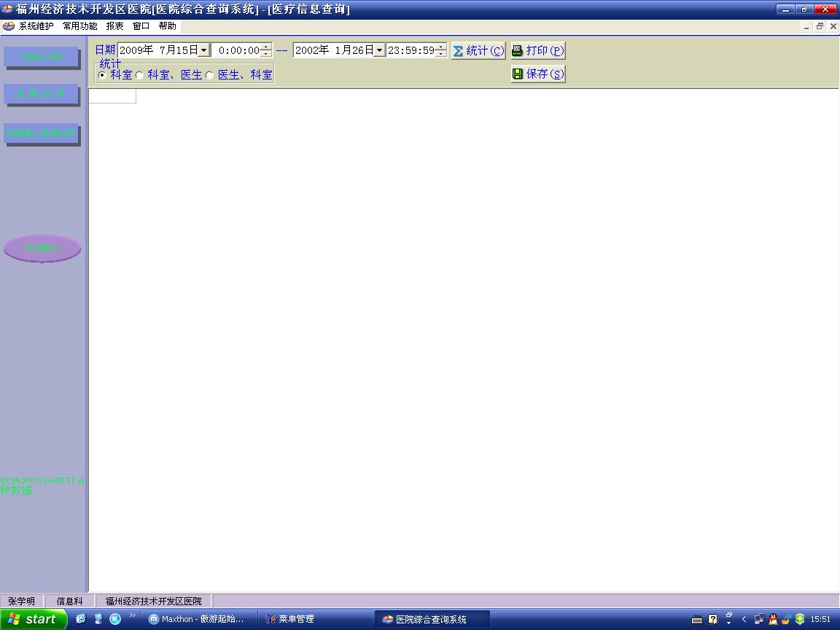The height and width of the screenshot is (630, 840).
Task: Click the blue K quick launch icon
Action: coord(115,619)
